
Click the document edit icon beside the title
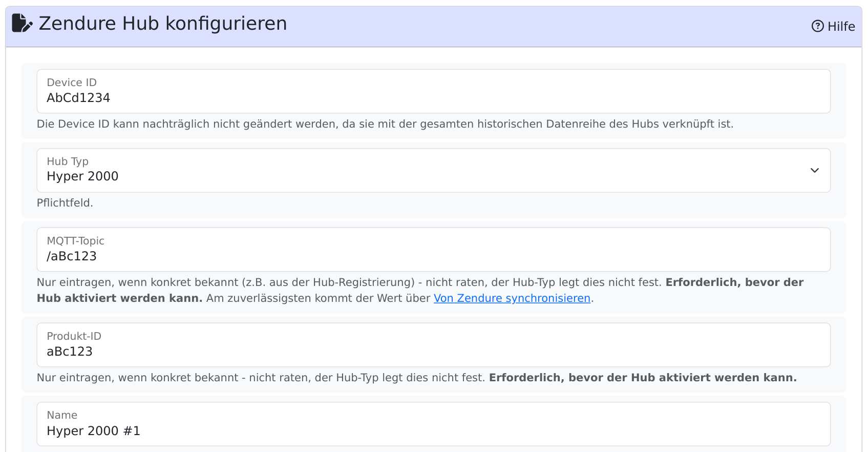click(22, 23)
